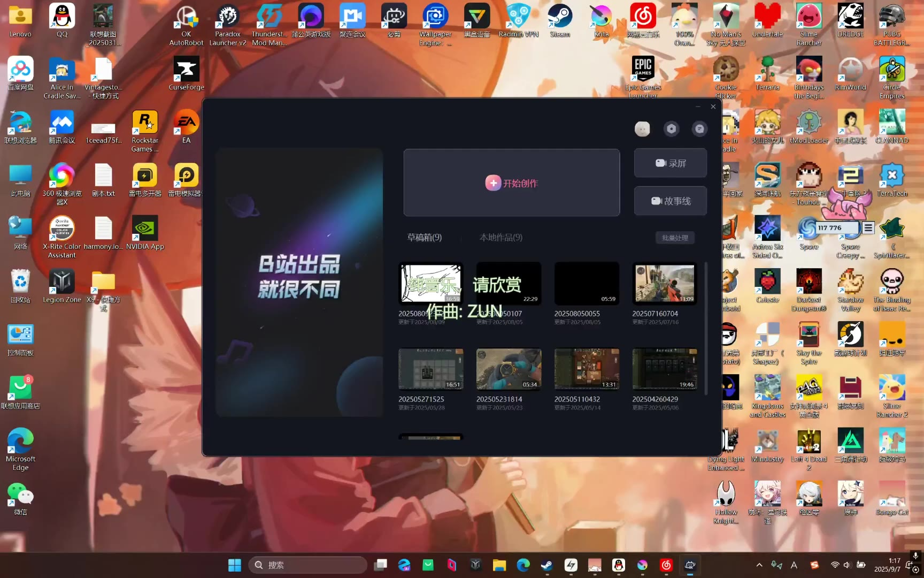The image size is (924, 578).
Task: Click the 开始创作 start creating button
Action: [x=511, y=183]
